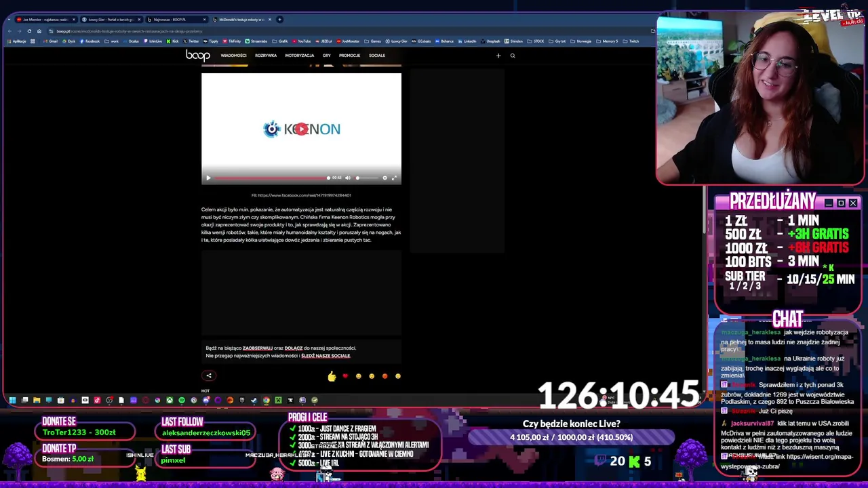The height and width of the screenshot is (488, 868).
Task: Open the Minecraft icon in the taskbar
Action: [x=278, y=400]
